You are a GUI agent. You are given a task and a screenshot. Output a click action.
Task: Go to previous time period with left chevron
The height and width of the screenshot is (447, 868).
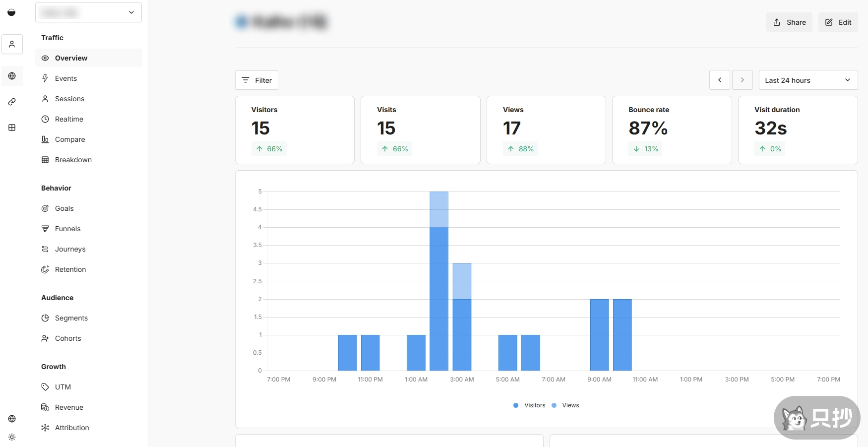coord(719,80)
